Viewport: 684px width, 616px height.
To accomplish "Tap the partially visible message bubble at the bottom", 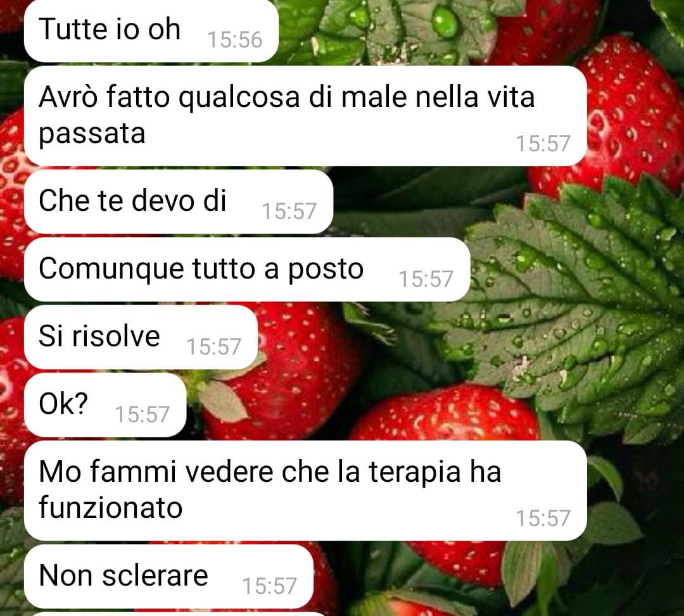I will pos(179,614).
